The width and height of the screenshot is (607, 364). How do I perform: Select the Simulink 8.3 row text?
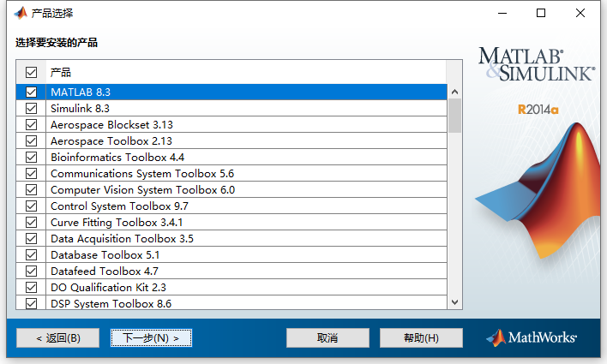(80, 108)
